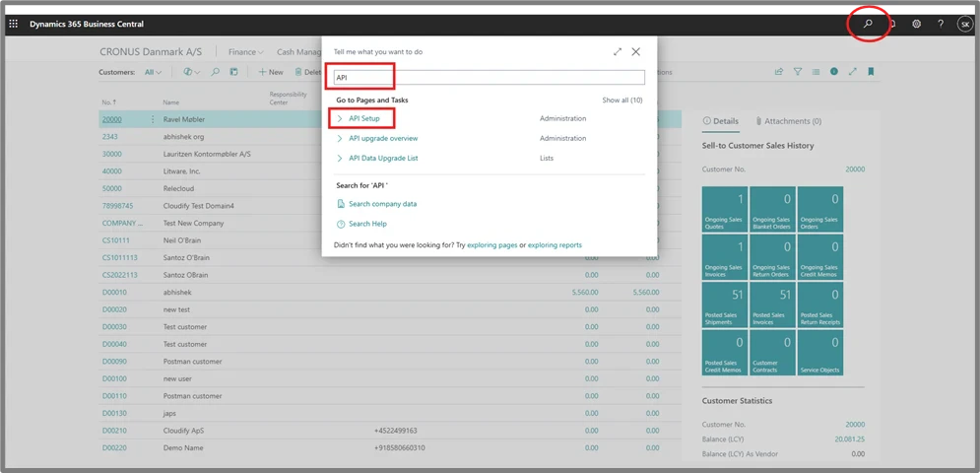Screen dimensions: 980x473
Task: Open customer D00010
Action: pyautogui.click(x=114, y=293)
